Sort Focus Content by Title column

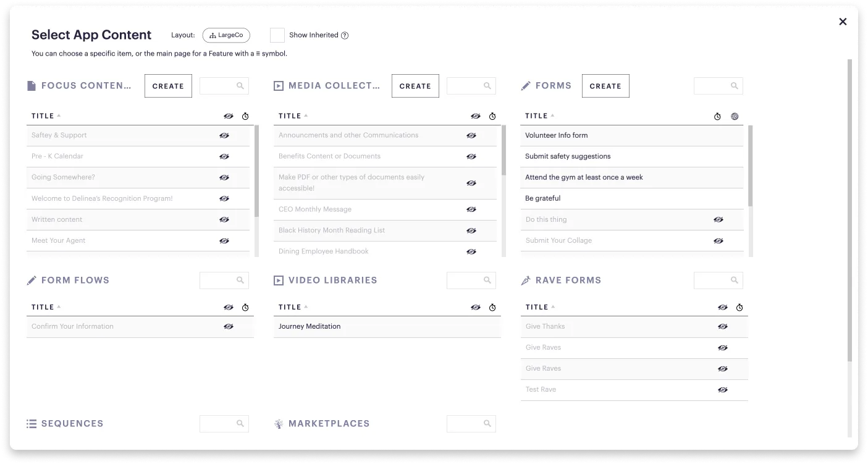pos(46,116)
